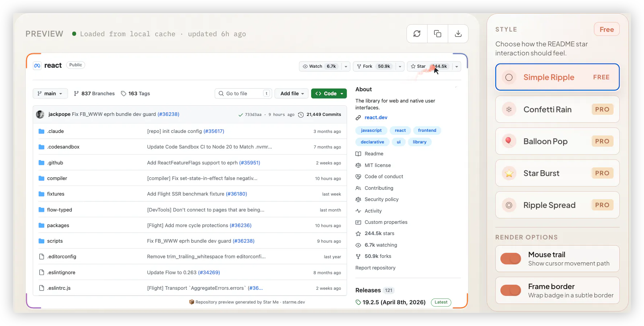The height and width of the screenshot is (326, 644).
Task: Select the Star Burst style option
Action: (557, 173)
